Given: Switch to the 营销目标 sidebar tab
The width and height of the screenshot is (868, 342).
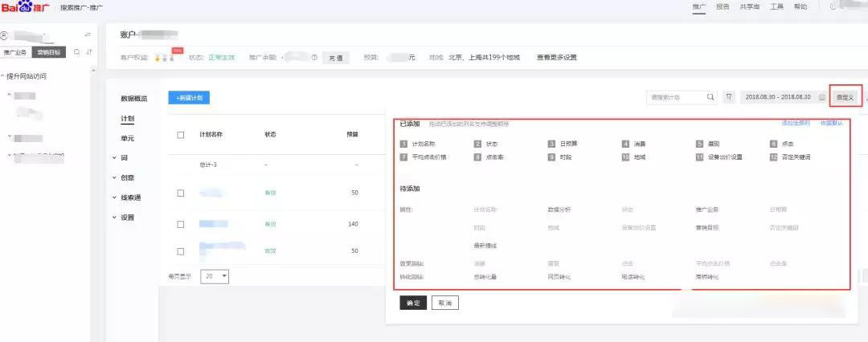Looking at the screenshot, I should [x=49, y=52].
